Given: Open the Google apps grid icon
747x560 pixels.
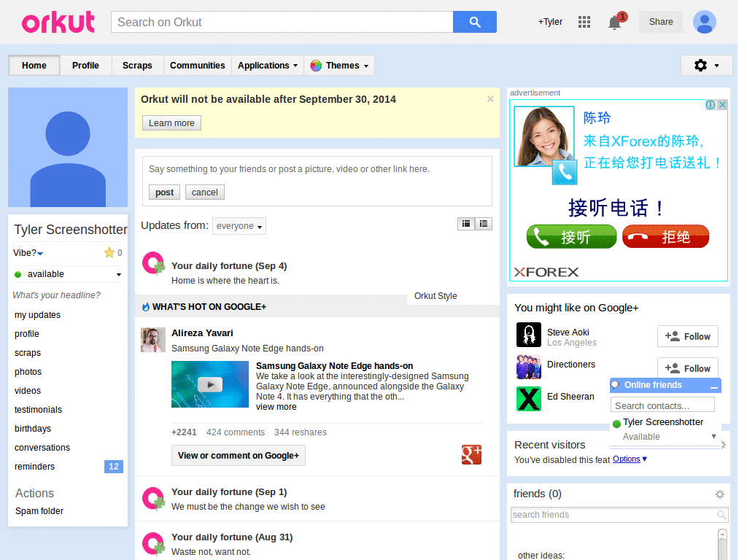Looking at the screenshot, I should [x=584, y=22].
